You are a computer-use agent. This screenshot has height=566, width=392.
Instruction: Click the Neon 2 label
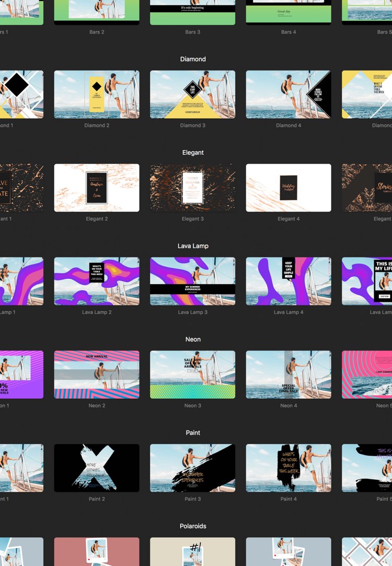[x=97, y=406]
